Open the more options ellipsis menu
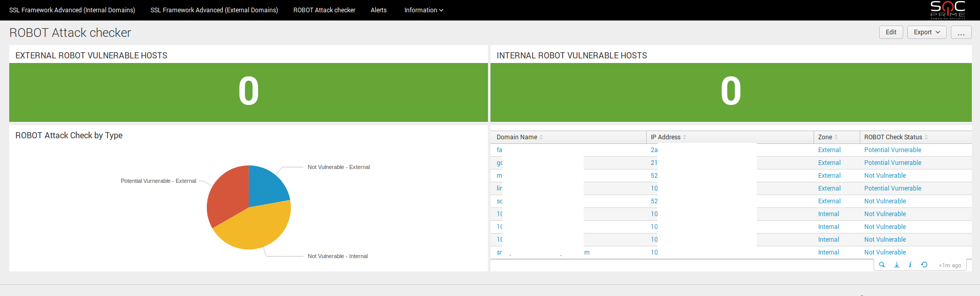This screenshot has height=296, width=980. click(961, 32)
